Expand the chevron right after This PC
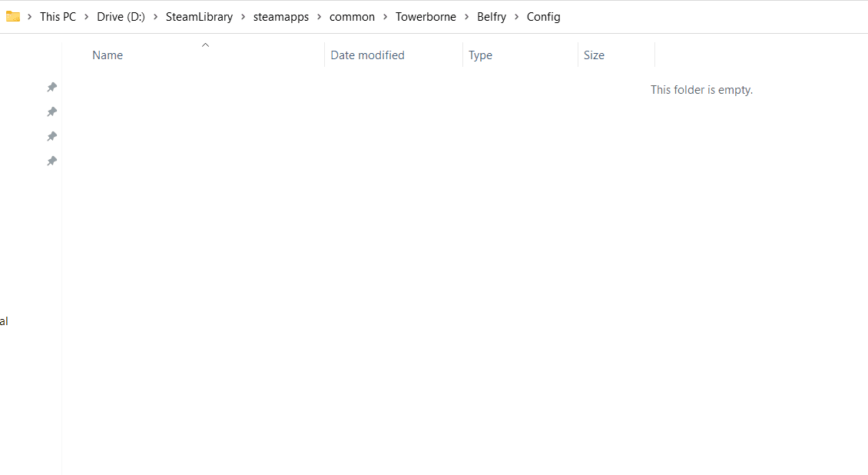The image size is (868, 475). click(x=87, y=17)
